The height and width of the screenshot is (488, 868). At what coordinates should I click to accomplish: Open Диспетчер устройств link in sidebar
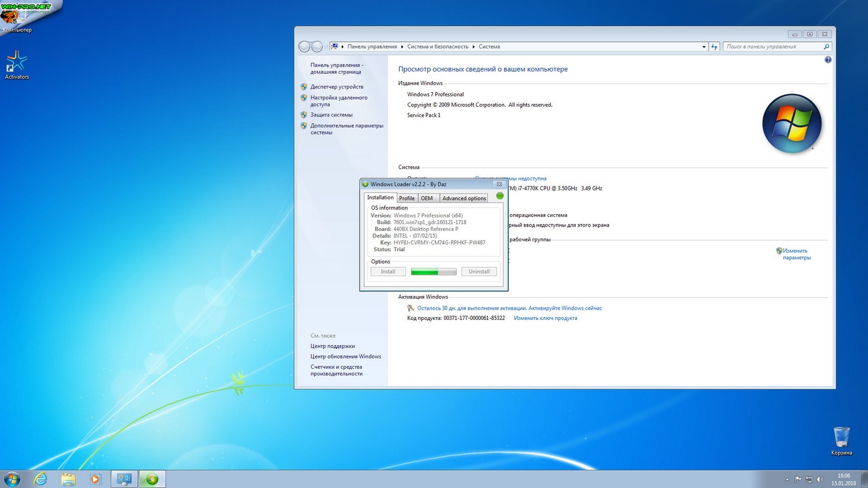(x=337, y=87)
